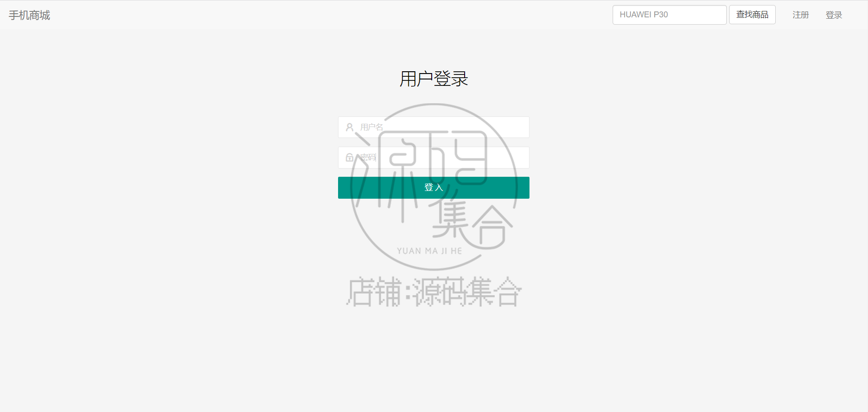Open the 注册 registration link
The width and height of the screenshot is (868, 412).
pyautogui.click(x=800, y=15)
